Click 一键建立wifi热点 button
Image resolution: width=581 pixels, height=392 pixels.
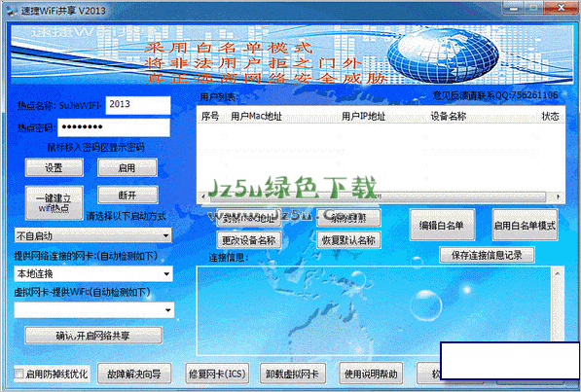point(54,202)
